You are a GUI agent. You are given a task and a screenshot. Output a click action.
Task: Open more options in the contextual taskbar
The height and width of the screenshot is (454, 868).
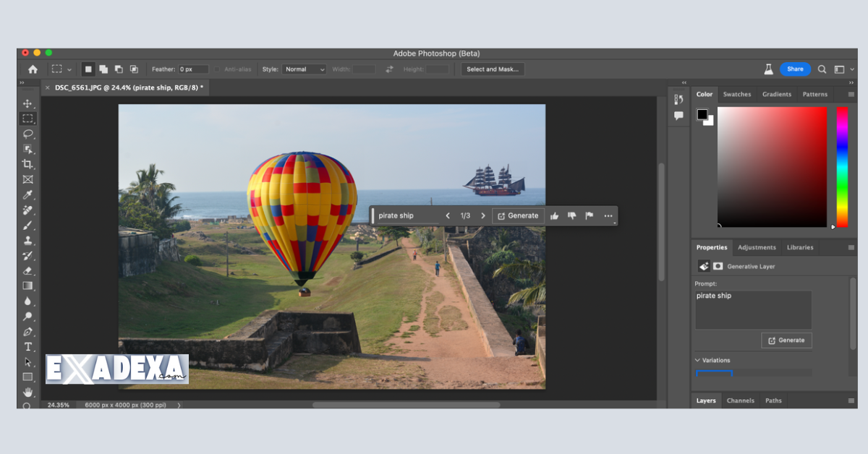(608, 215)
